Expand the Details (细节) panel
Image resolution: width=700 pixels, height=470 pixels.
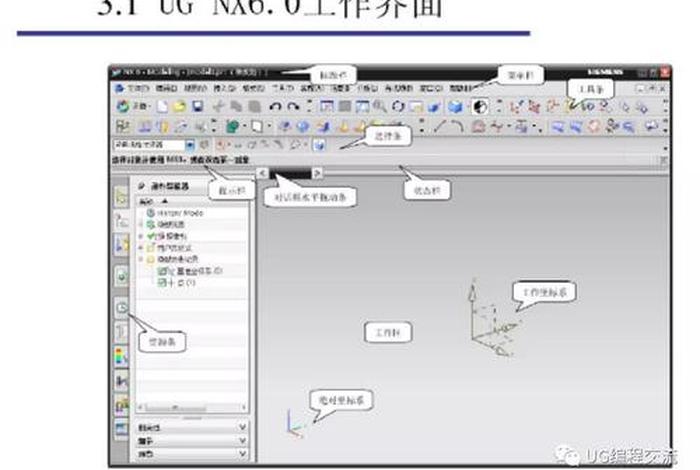coord(192,441)
